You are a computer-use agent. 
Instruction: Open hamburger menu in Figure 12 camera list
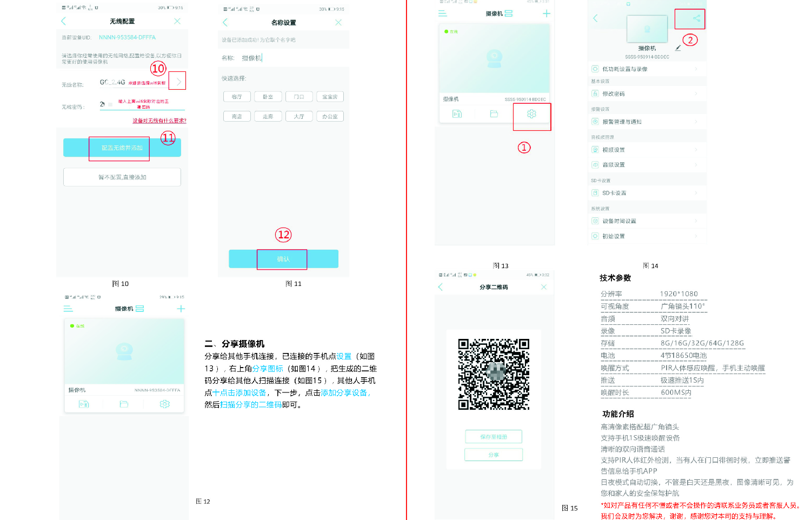point(68,309)
